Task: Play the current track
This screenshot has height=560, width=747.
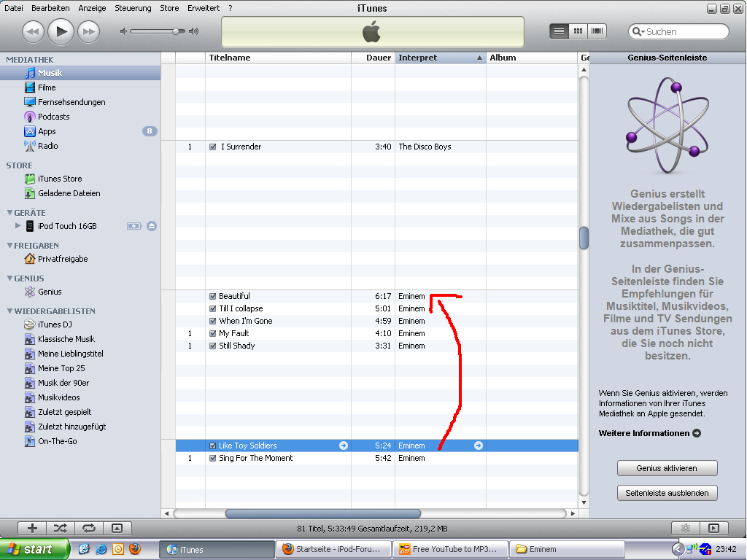Action: pos(61,31)
